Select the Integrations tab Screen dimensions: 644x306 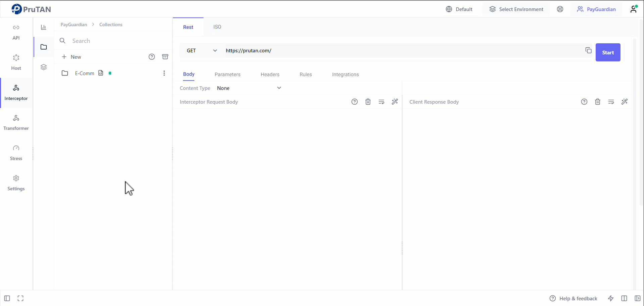click(346, 74)
